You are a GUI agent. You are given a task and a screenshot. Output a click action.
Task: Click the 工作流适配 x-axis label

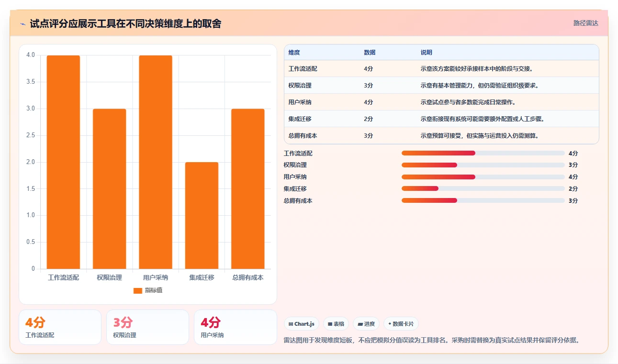[63, 277]
